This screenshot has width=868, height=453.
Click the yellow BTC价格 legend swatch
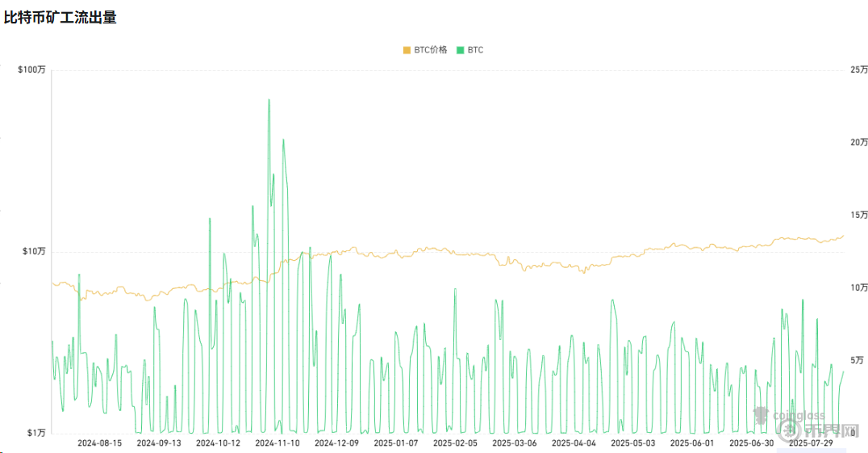407,50
